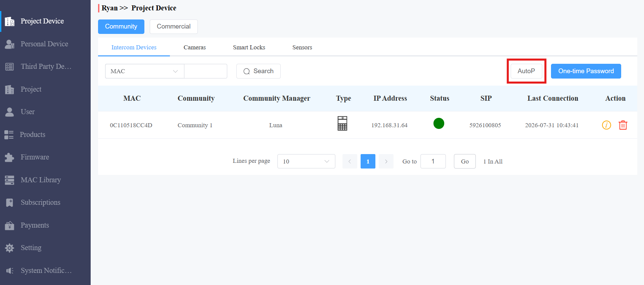Open Subscriptions menu label
Screen dimensions: 644x285
click(x=41, y=202)
